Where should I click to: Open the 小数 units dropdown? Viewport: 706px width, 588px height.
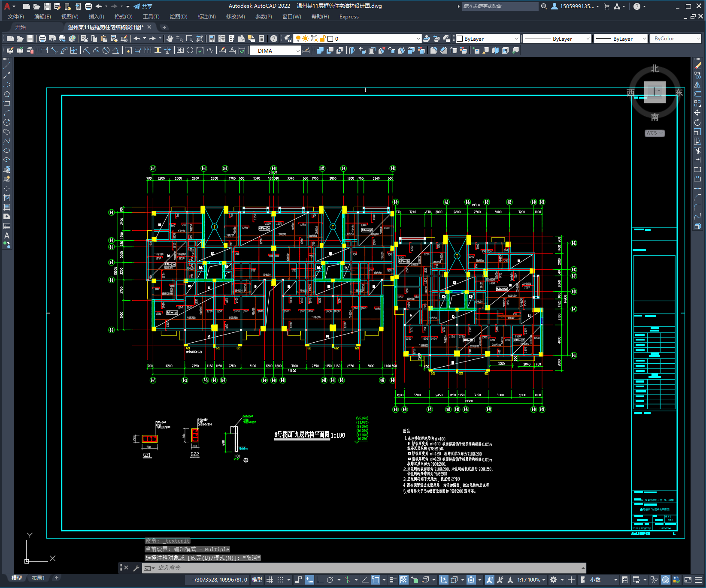[604, 580]
